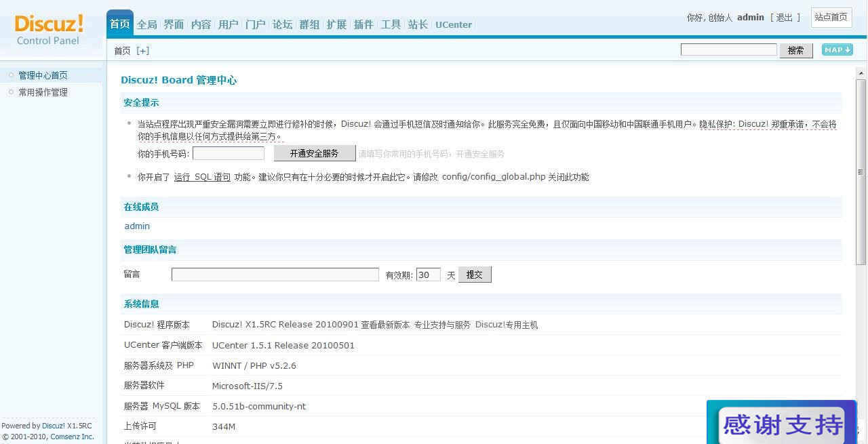This screenshot has height=444, width=868.
Task: Focus the 你的手机号码 input field
Action: coord(229,154)
